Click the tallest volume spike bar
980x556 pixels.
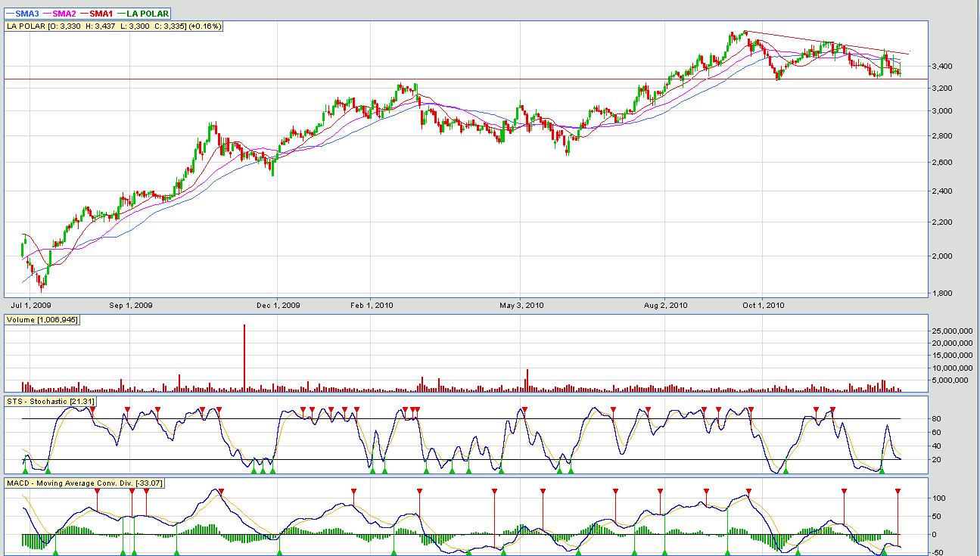(x=244, y=357)
